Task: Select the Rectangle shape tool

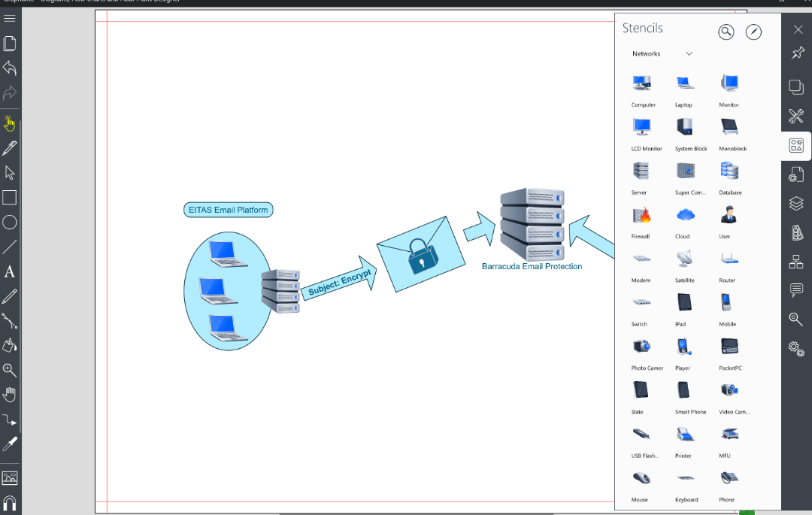Action: click(x=10, y=198)
